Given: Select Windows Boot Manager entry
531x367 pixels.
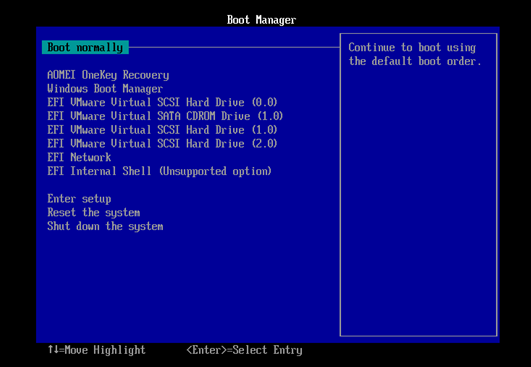Looking at the screenshot, I should [x=105, y=89].
